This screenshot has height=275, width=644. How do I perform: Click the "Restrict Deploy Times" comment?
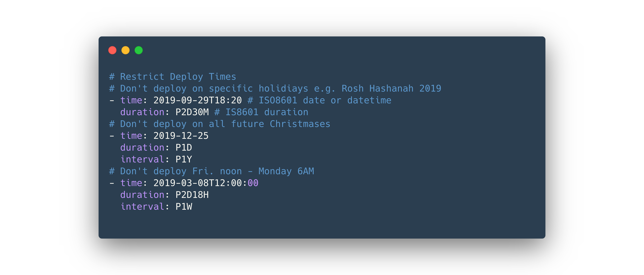tap(172, 77)
